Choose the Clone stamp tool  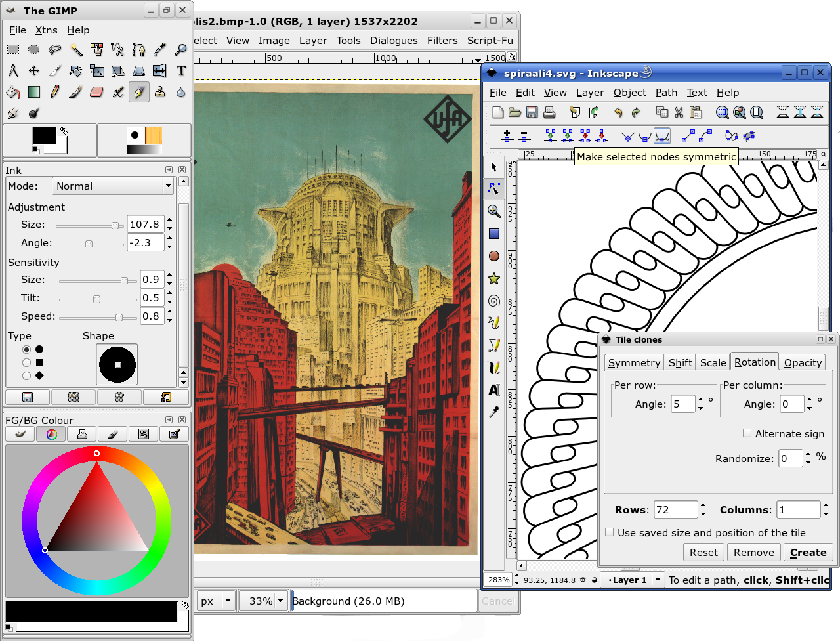[x=160, y=92]
